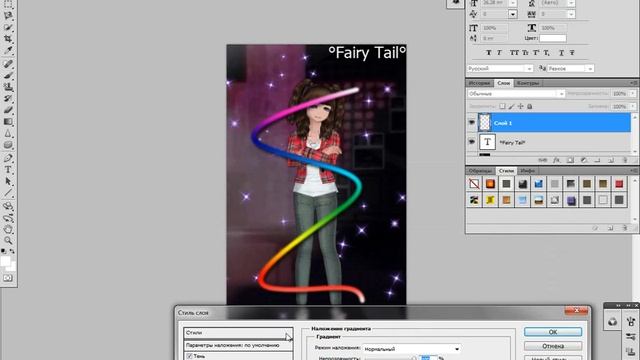Click the text color Цвет swatch
Screen dimensions: 640x360
click(x=553, y=38)
